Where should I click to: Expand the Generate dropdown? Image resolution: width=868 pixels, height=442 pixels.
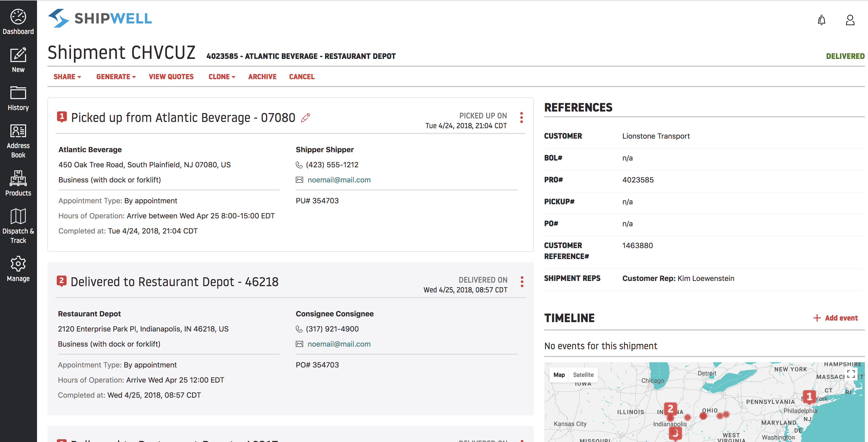(116, 77)
